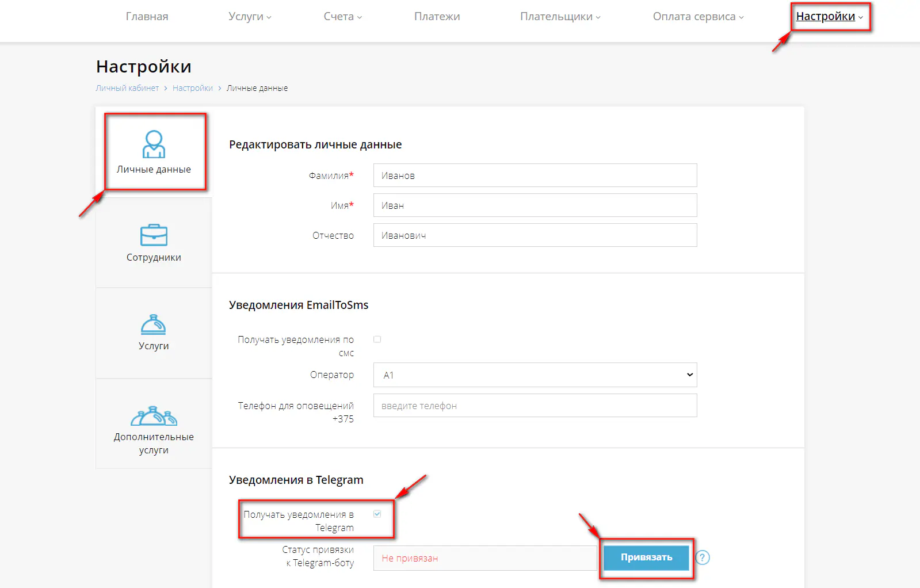Open the Личные данные person icon

coord(154,144)
